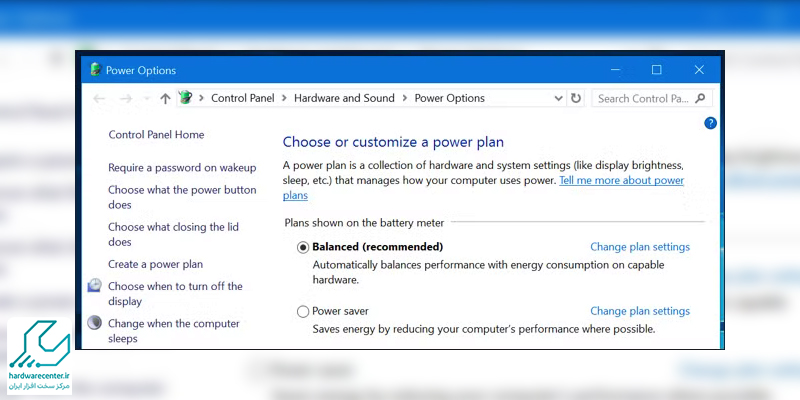Open Create a power plan
This screenshot has width=800, height=400.
coord(155,264)
